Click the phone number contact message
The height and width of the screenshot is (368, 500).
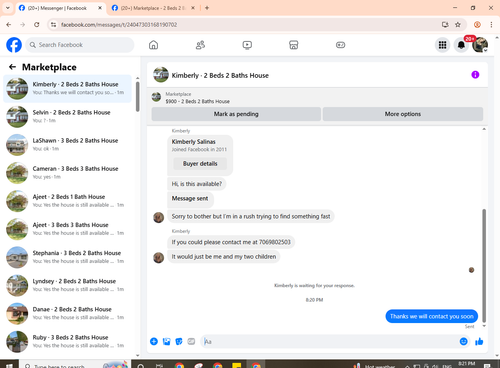coord(231,242)
